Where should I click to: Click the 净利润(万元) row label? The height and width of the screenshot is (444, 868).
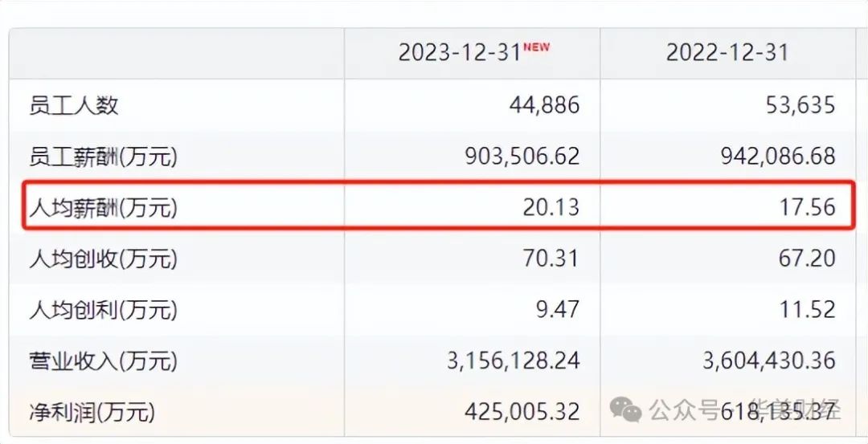[x=92, y=413]
